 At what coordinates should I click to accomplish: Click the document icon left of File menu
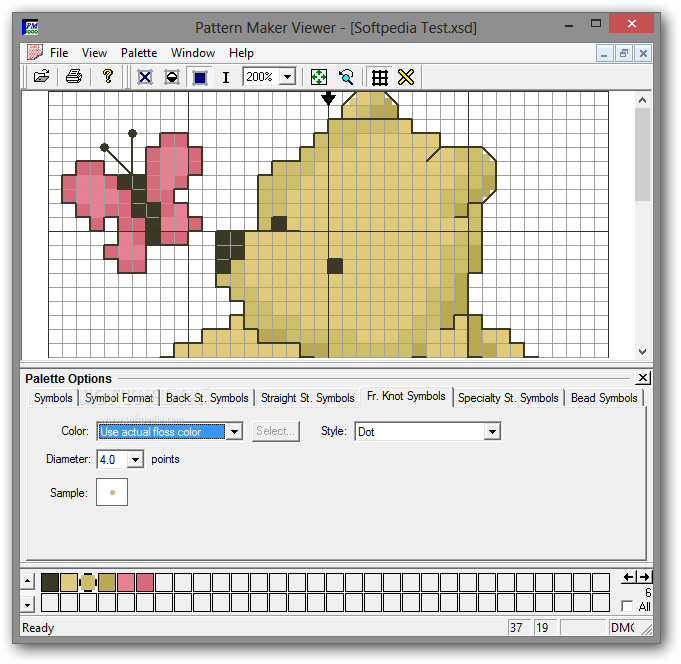(x=34, y=53)
